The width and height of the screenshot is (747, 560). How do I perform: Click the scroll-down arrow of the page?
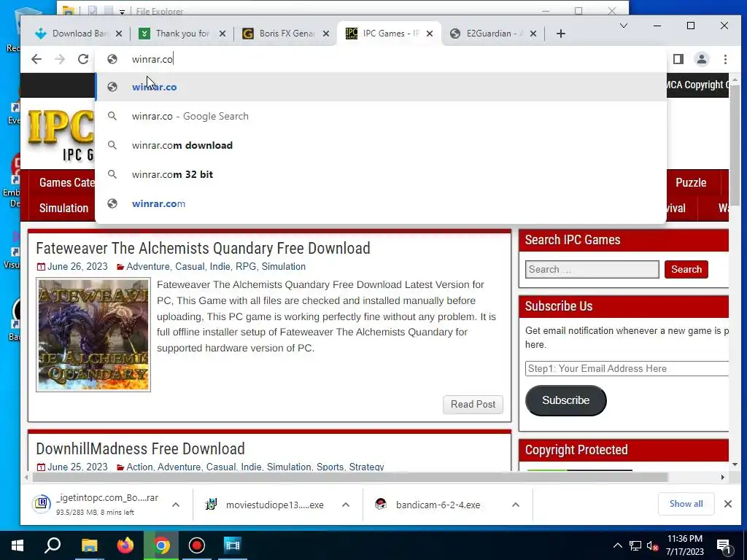735,464
